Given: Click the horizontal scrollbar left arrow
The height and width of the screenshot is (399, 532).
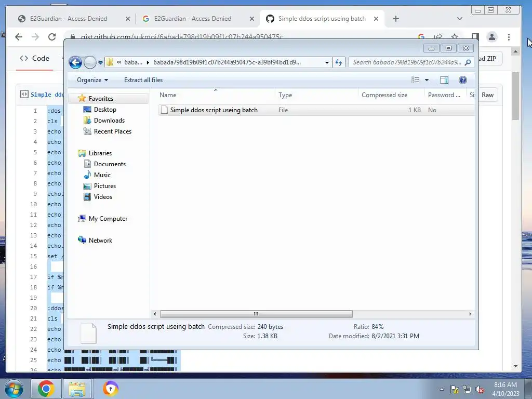Looking at the screenshot, I should (x=155, y=314).
